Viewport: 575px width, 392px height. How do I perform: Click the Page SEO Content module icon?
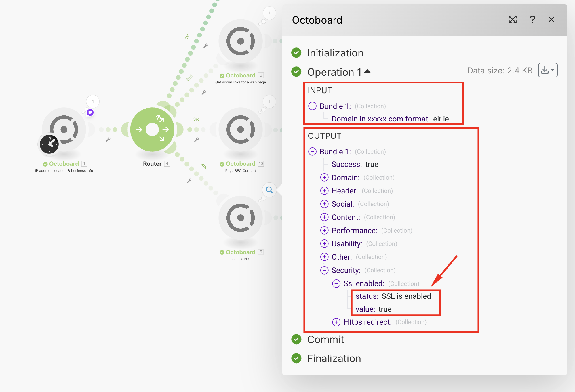(240, 130)
